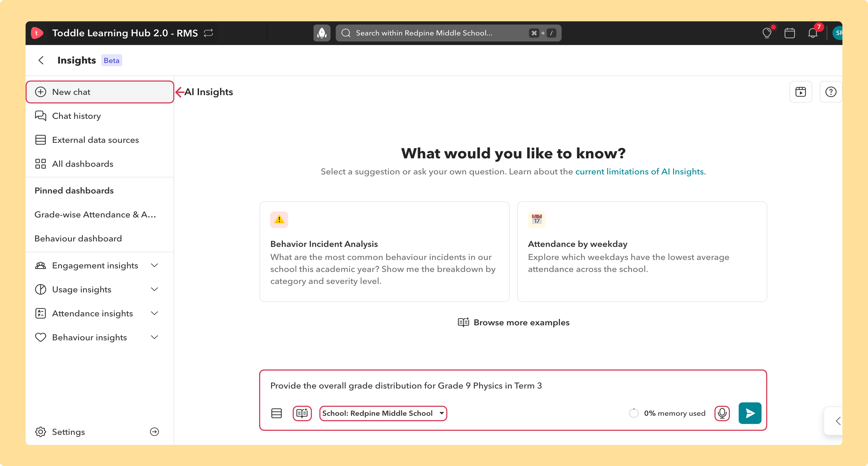The height and width of the screenshot is (466, 868).
Task: Click the Toddle logo icon
Action: [37, 33]
